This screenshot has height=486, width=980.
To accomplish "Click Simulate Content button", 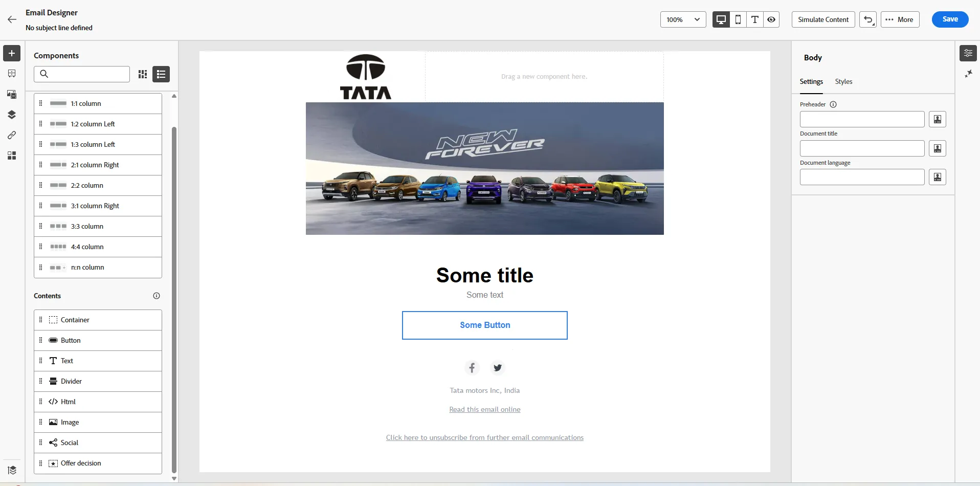I will coord(823,19).
